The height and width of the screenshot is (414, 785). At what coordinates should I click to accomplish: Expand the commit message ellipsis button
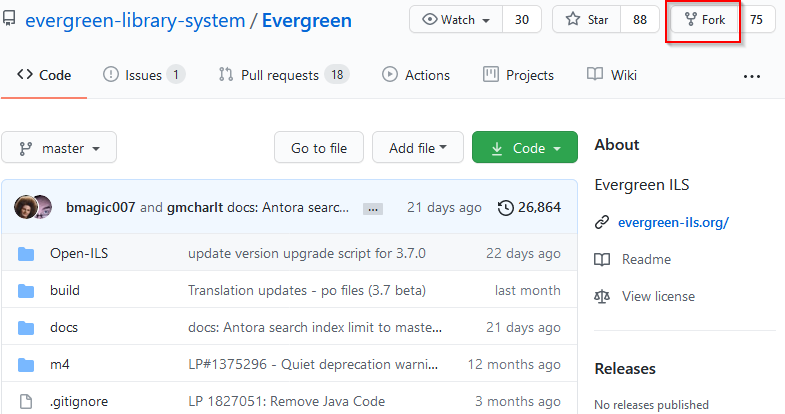coord(372,209)
